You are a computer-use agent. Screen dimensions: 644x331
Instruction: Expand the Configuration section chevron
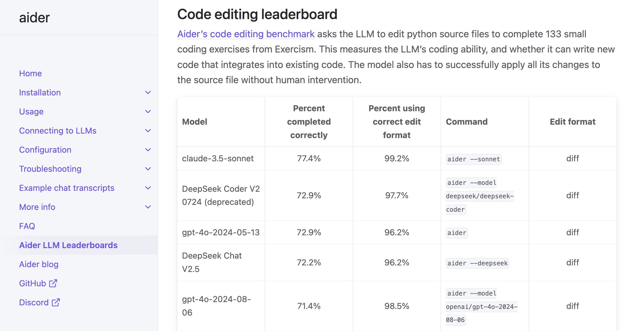148,150
